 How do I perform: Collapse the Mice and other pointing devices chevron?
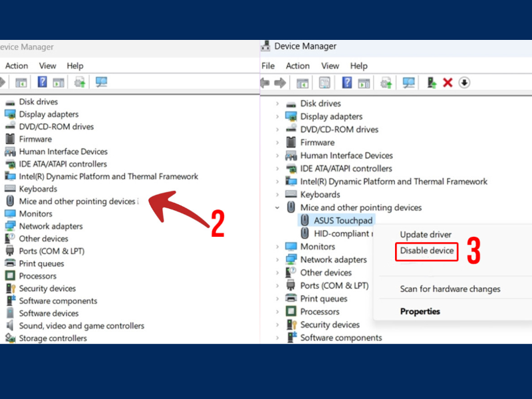278,208
